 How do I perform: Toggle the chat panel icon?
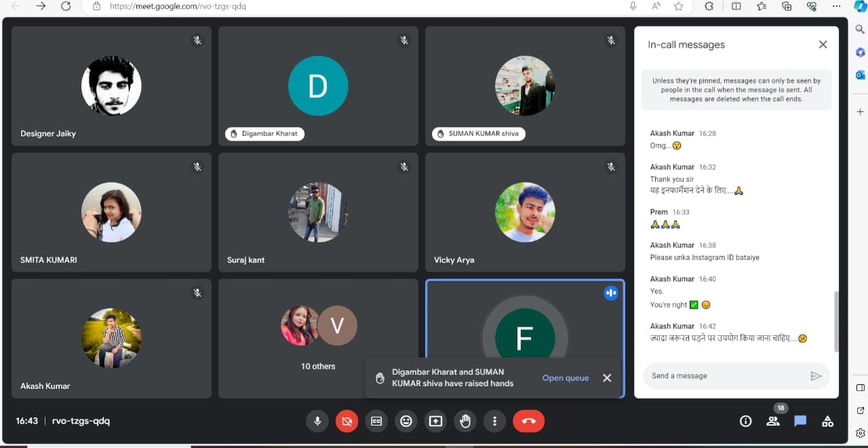tap(800, 421)
